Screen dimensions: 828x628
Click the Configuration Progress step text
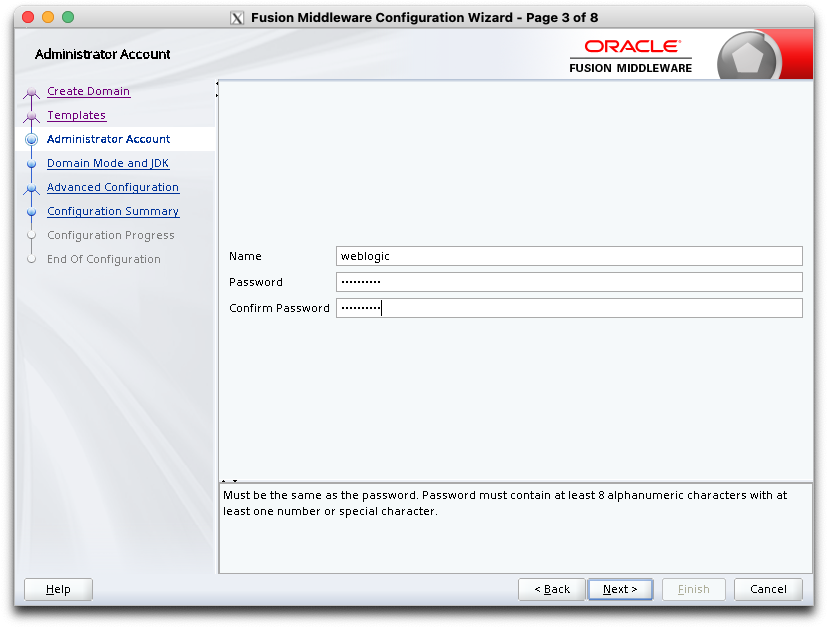(110, 235)
